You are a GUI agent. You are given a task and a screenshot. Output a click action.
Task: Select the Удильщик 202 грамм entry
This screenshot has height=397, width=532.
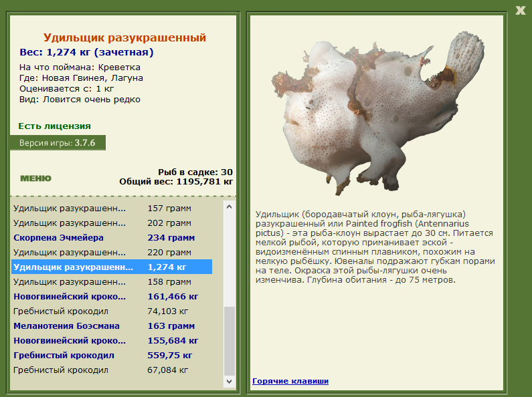(112, 223)
